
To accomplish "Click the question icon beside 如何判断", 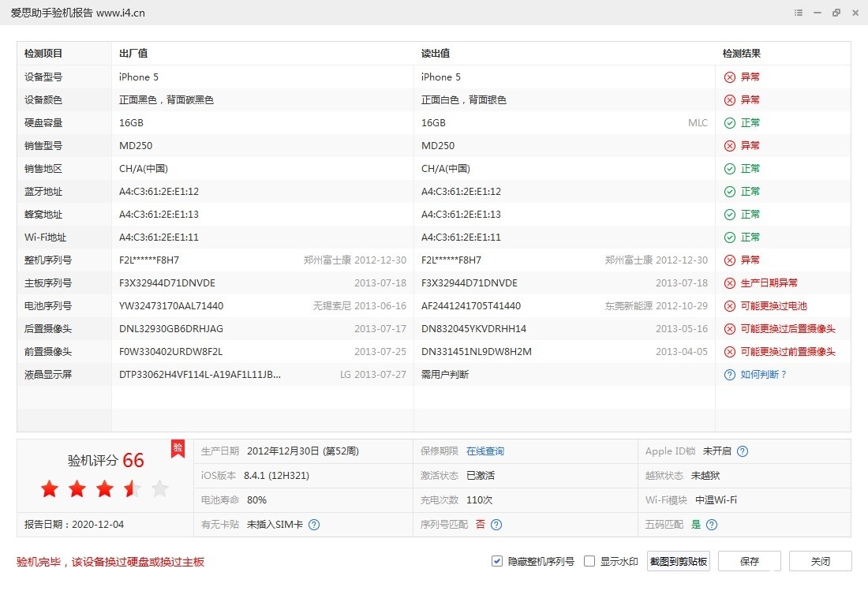I will 730,375.
